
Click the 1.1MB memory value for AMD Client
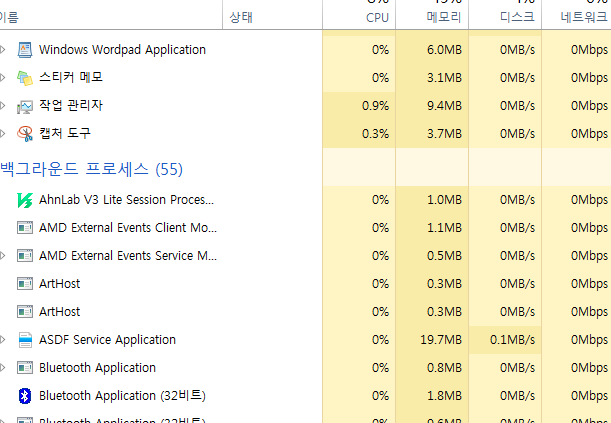pyautogui.click(x=444, y=228)
